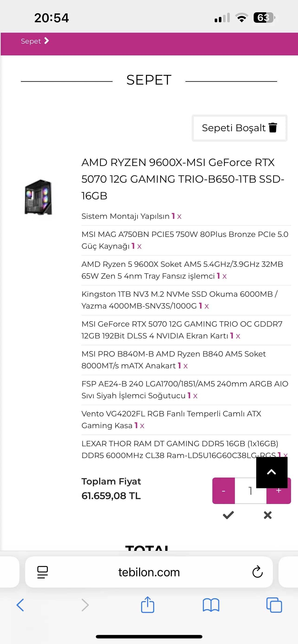298x644 pixels.
Task: Increase quantity with the plus button
Action: [279, 496]
